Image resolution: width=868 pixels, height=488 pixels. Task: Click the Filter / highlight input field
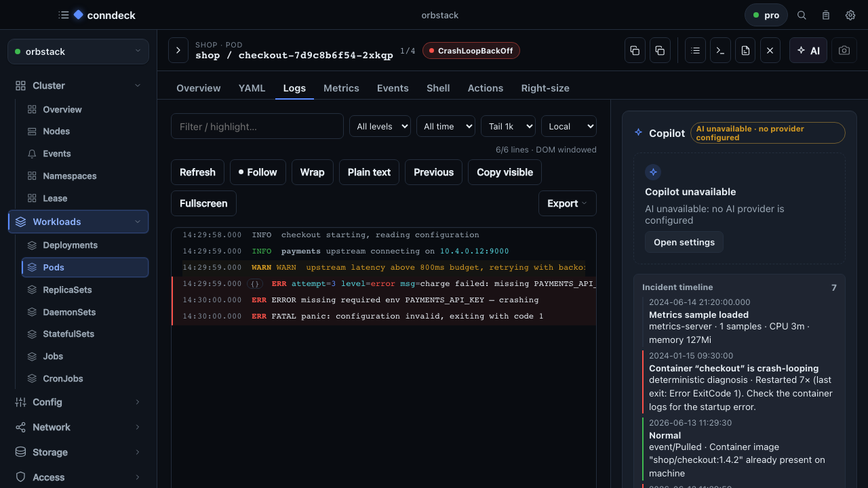point(257,126)
